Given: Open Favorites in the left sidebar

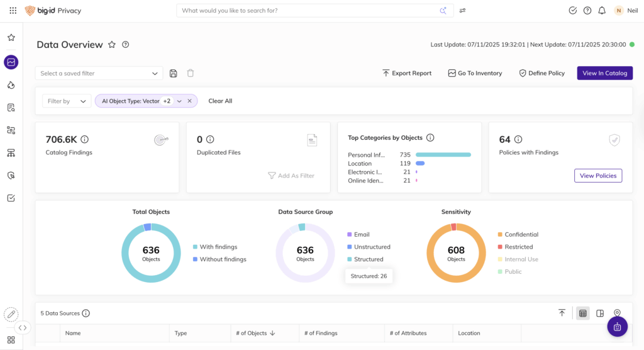Looking at the screenshot, I should [x=11, y=38].
